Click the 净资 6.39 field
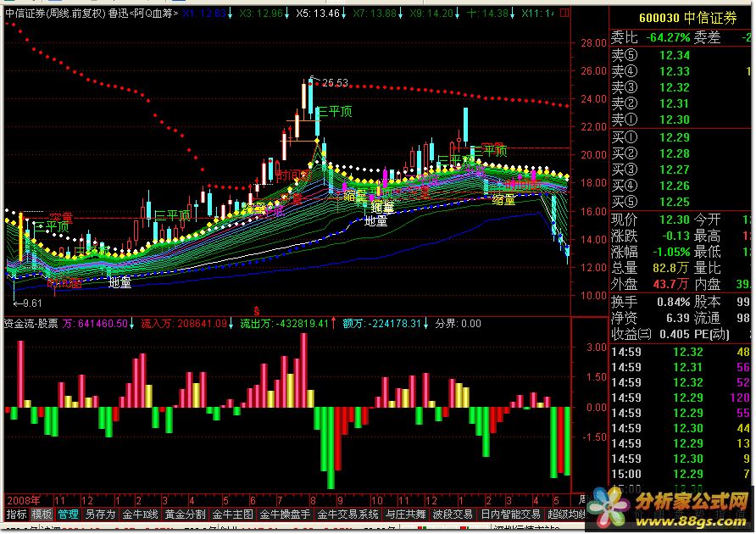This screenshot has height=534, width=756. [x=651, y=318]
